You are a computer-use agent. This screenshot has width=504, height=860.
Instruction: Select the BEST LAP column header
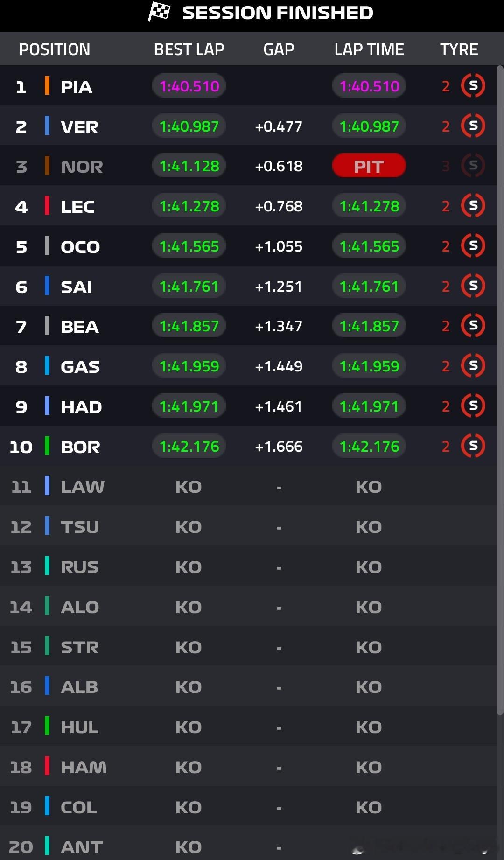(x=189, y=49)
